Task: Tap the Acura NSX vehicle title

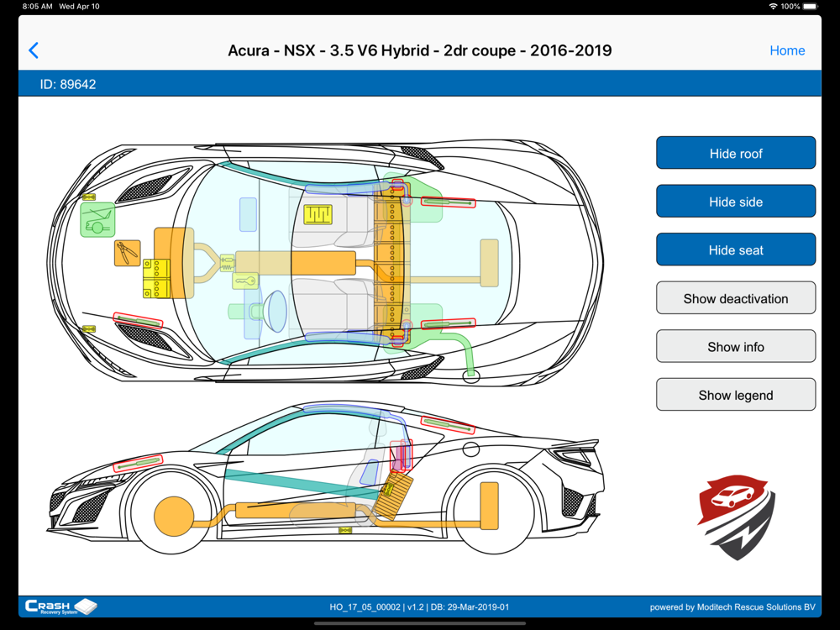Action: (420, 50)
